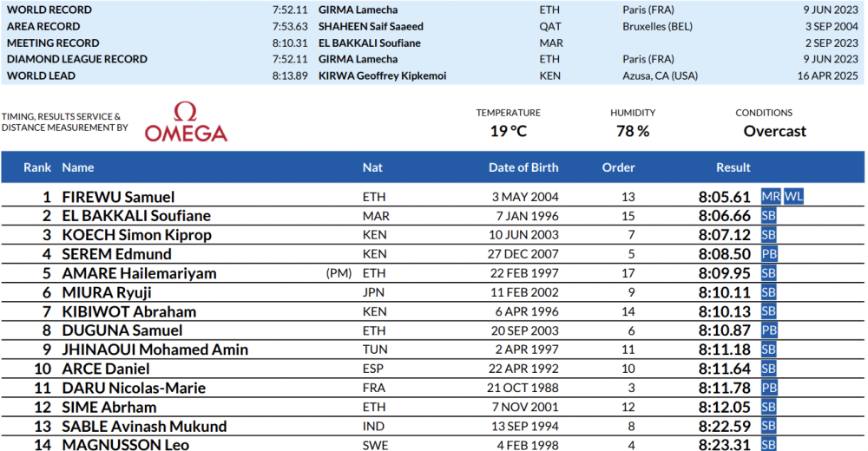Click the temperature value 19 °C
This screenshot has height=451, width=868.
click(508, 131)
